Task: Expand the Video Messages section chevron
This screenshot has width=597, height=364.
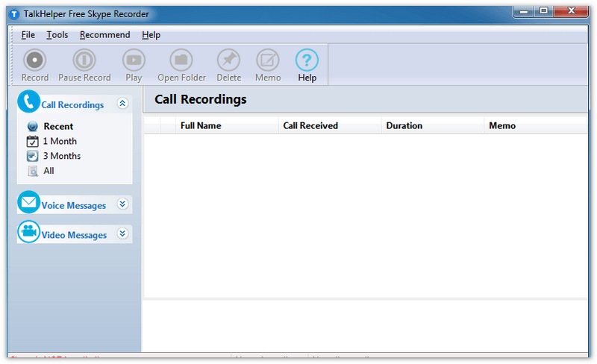Action: click(x=122, y=233)
